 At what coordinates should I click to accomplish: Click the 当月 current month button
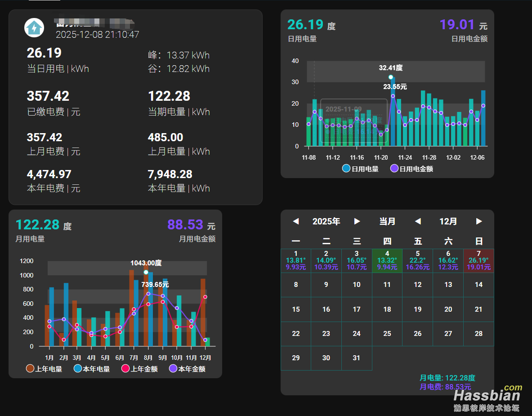coord(387,221)
